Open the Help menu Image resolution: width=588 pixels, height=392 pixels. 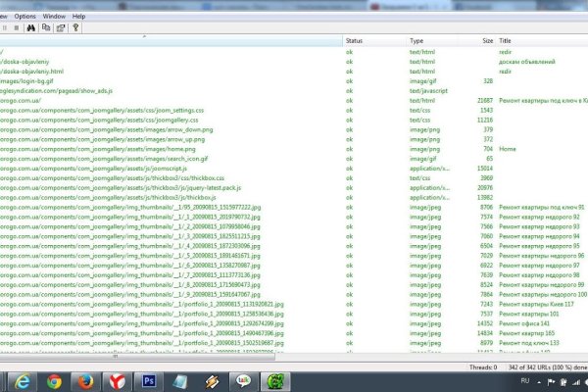coord(78,17)
